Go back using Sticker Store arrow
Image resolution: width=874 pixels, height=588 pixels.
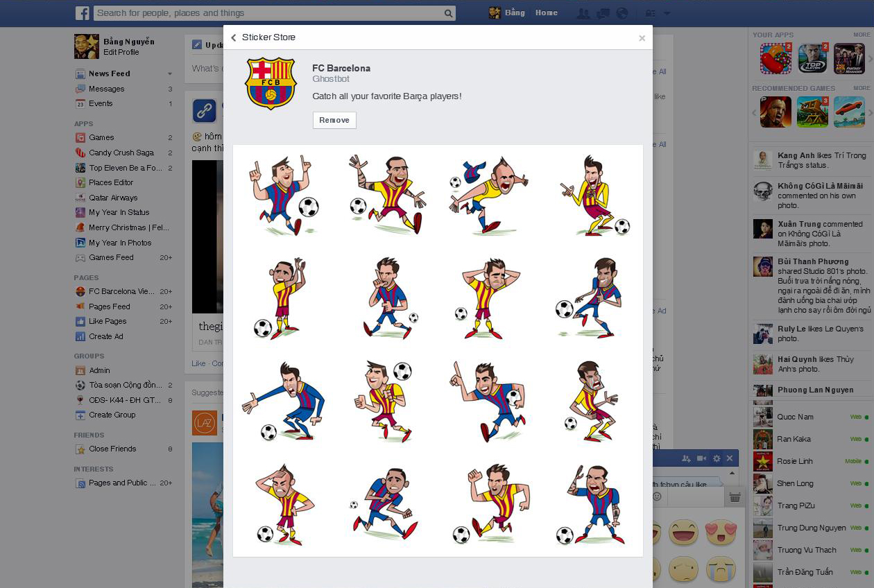[x=234, y=37]
